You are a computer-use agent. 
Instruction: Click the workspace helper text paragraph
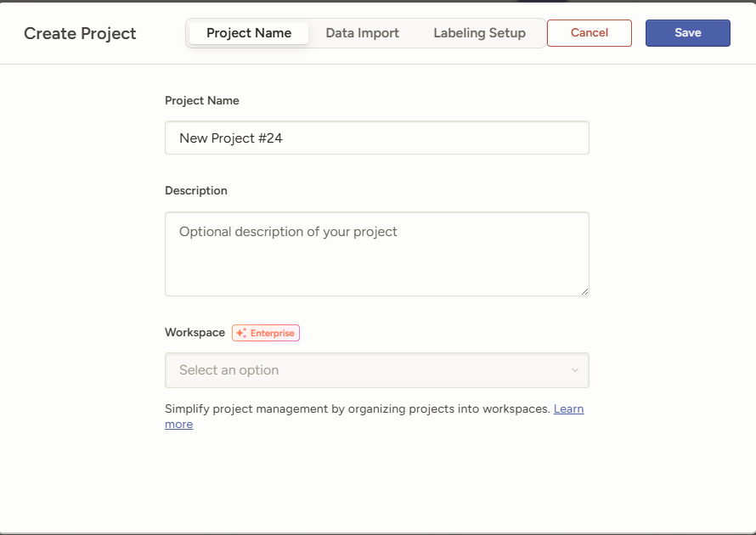(357, 408)
